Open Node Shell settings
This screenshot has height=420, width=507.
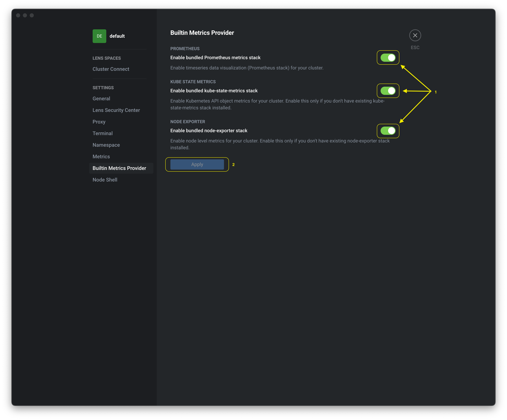(105, 180)
